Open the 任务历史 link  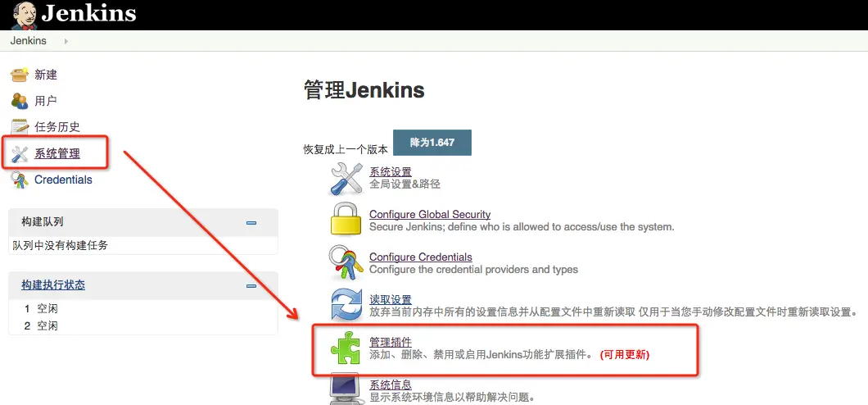(x=57, y=127)
